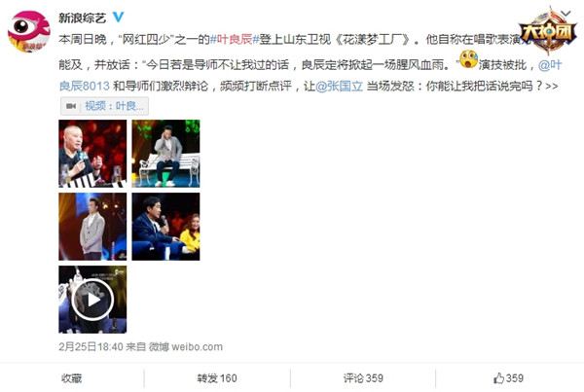Click the shocked emoji in the post
Screen dimensions: 584x392
pyautogui.click(x=468, y=59)
